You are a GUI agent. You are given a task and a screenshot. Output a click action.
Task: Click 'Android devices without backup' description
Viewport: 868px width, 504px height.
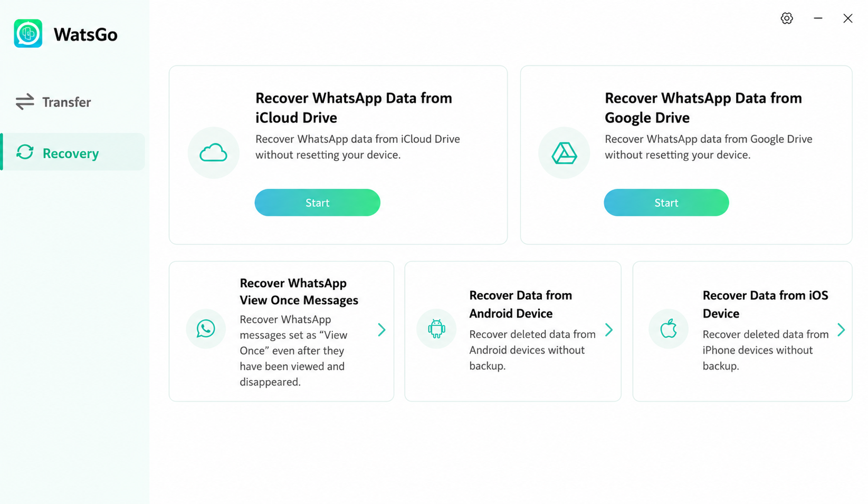532,350
